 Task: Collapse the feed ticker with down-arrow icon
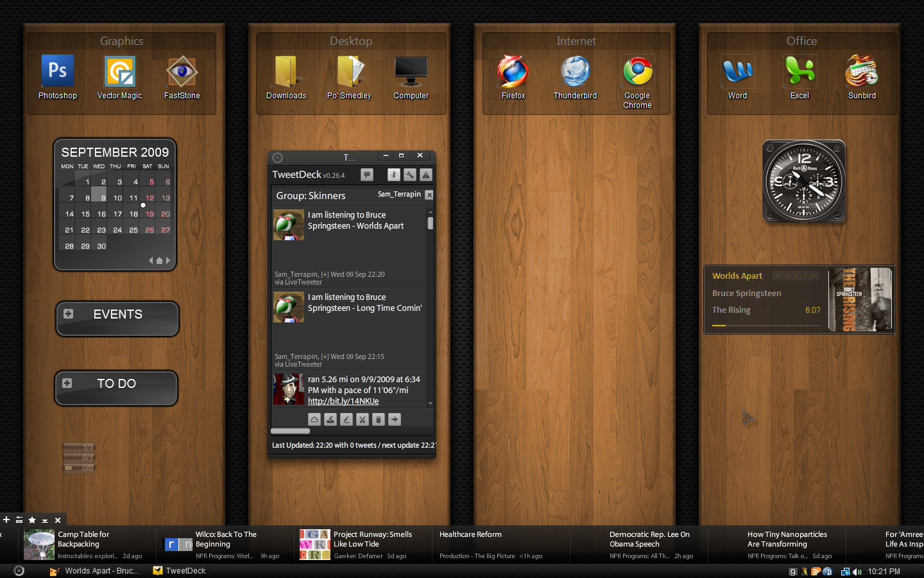pos(45,520)
